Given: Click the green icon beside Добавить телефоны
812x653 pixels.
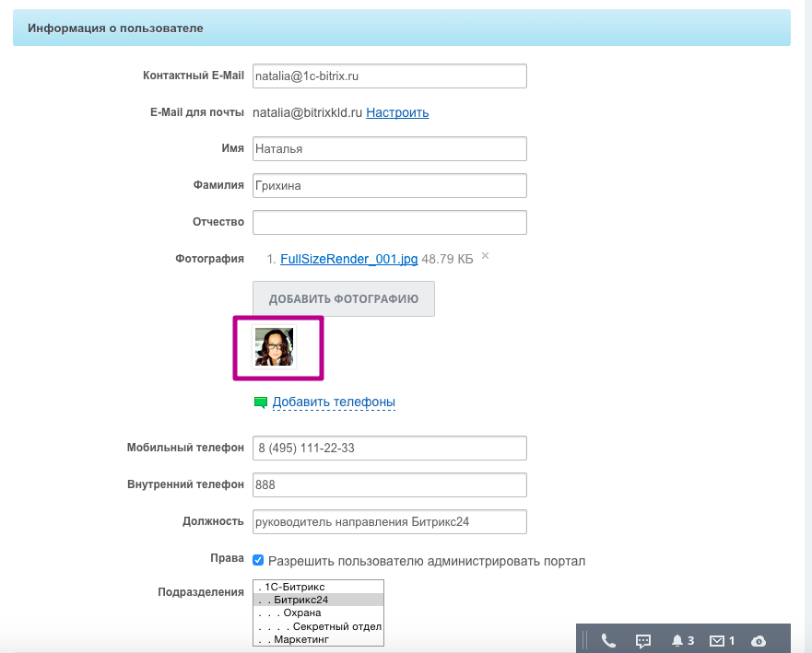Looking at the screenshot, I should point(261,402).
